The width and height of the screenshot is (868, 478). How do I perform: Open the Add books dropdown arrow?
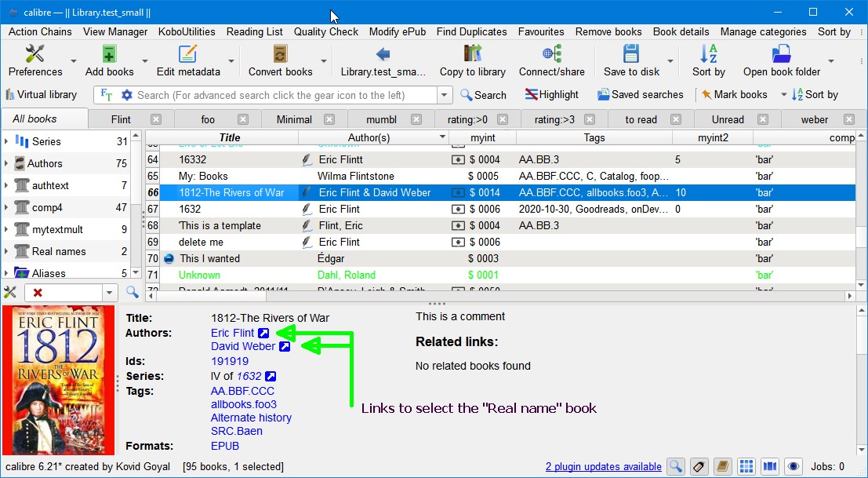(145, 61)
